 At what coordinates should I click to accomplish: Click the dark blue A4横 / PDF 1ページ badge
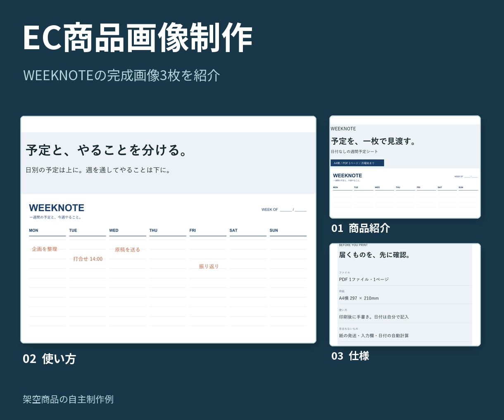coord(357,163)
